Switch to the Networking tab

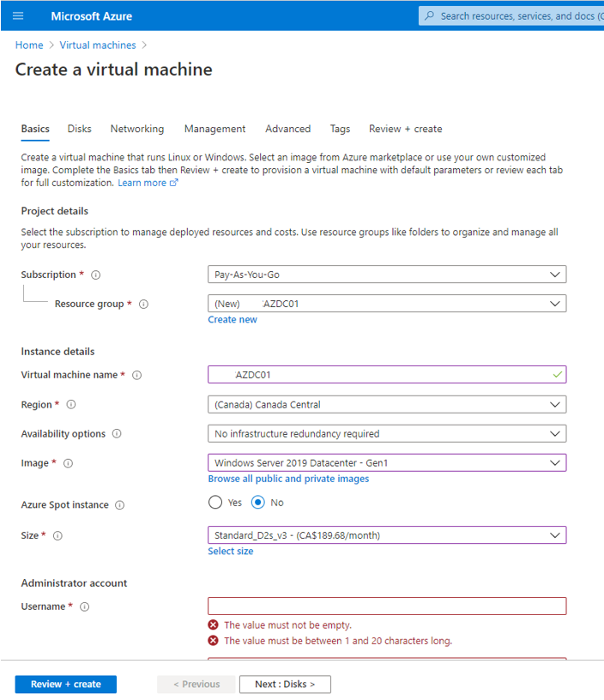(x=137, y=129)
